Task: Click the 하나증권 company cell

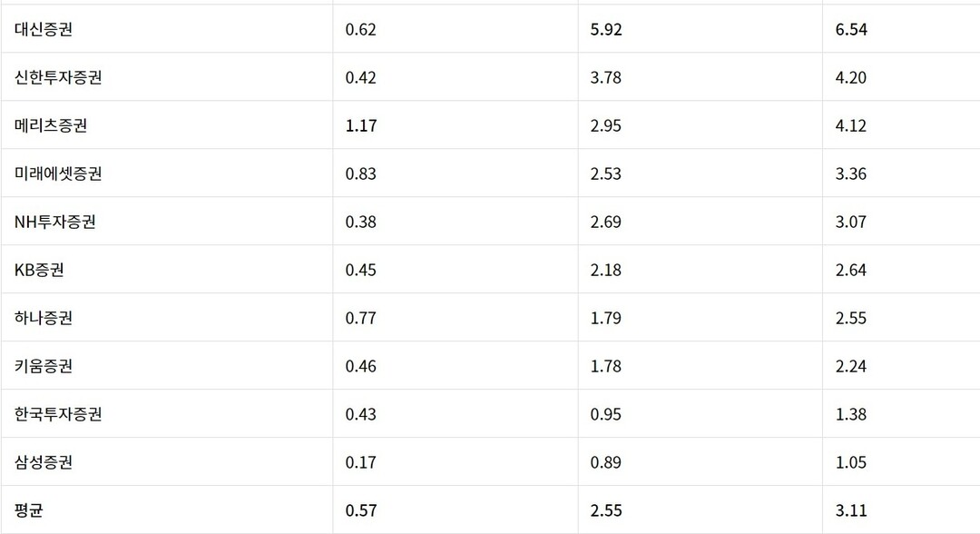Action: pyautogui.click(x=44, y=318)
